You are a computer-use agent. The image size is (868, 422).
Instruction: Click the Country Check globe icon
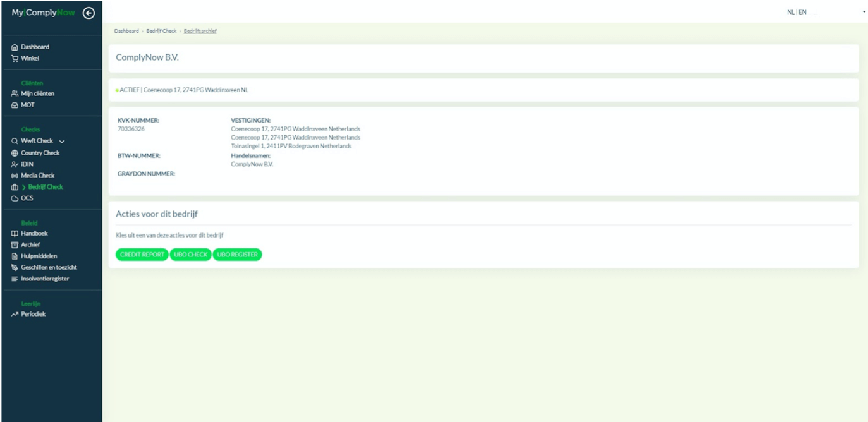(x=15, y=153)
